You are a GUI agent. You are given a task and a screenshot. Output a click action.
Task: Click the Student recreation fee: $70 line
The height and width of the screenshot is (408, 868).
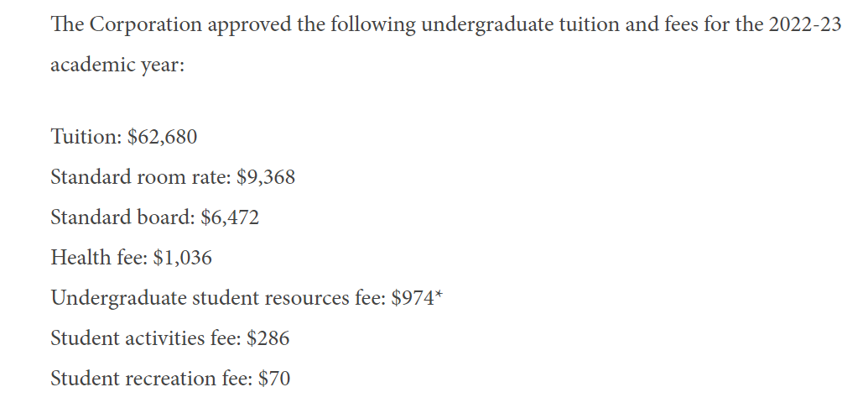[170, 379]
